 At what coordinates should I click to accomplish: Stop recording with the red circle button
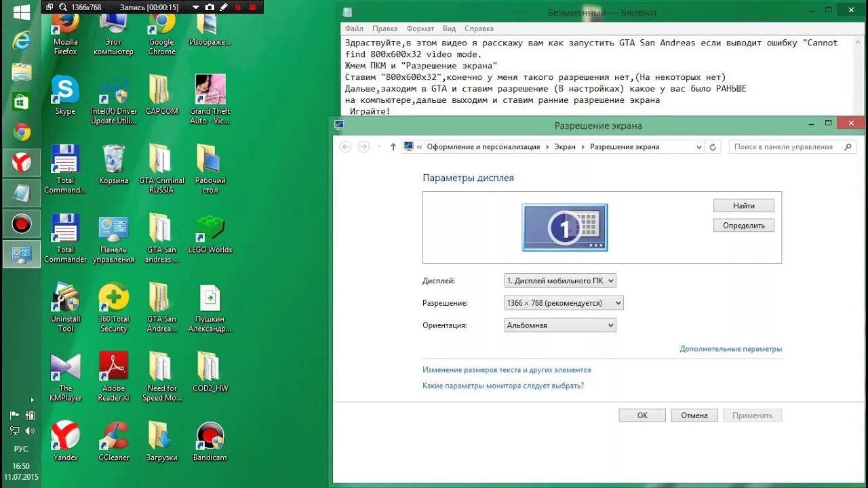click(x=253, y=7)
